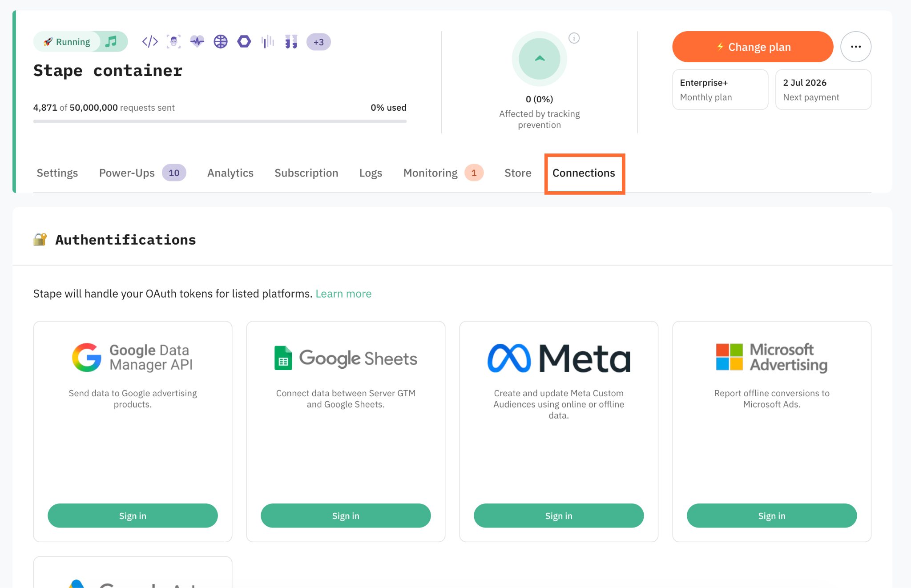Image resolution: width=911 pixels, height=588 pixels.
Task: Select the Connections tab
Action: [584, 173]
